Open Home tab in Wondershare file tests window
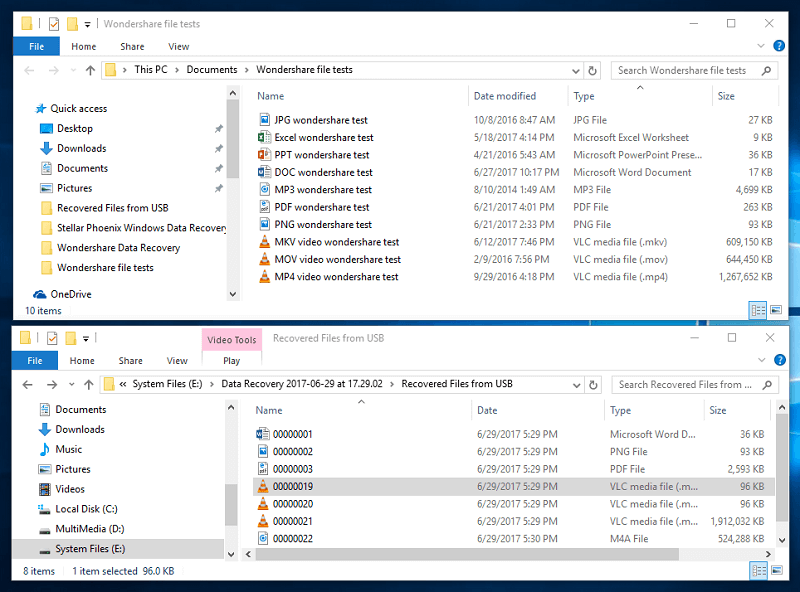Image resolution: width=800 pixels, height=592 pixels. pyautogui.click(x=84, y=46)
